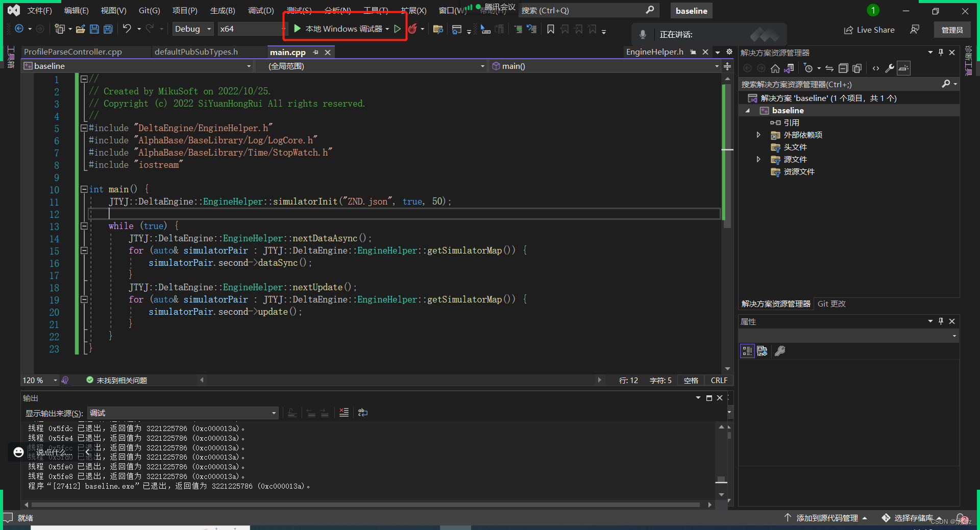The width and height of the screenshot is (980, 530).
Task: Click view code brackets icon
Action: pos(876,68)
